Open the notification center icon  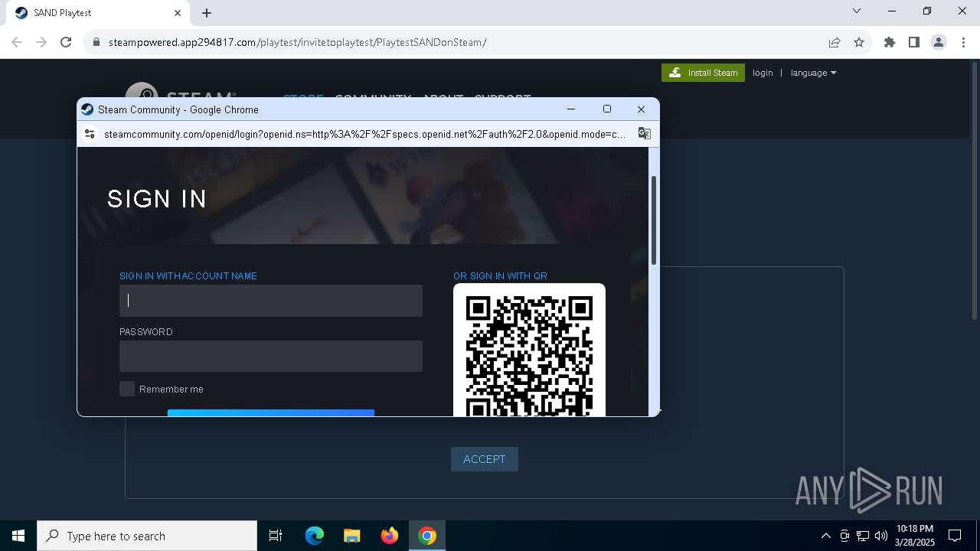click(x=955, y=536)
